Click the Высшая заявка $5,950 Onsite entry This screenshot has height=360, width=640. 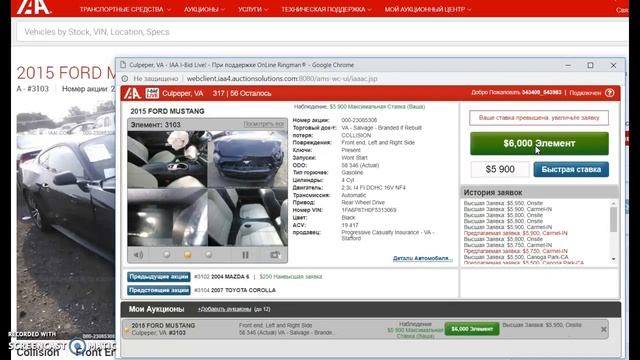[x=503, y=203]
